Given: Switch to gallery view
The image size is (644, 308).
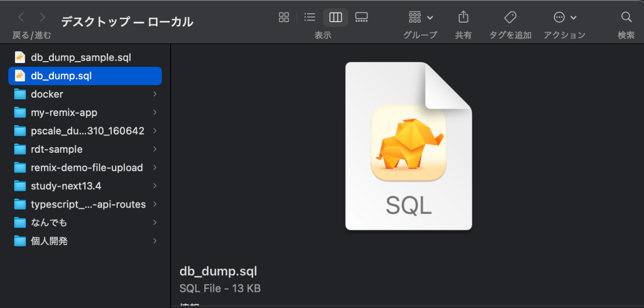Looking at the screenshot, I should click(362, 17).
